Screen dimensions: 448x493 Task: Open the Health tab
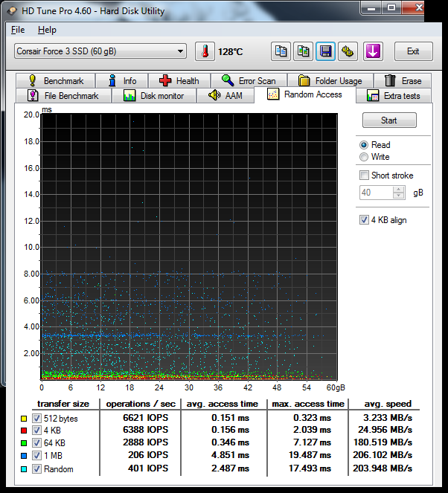179,81
